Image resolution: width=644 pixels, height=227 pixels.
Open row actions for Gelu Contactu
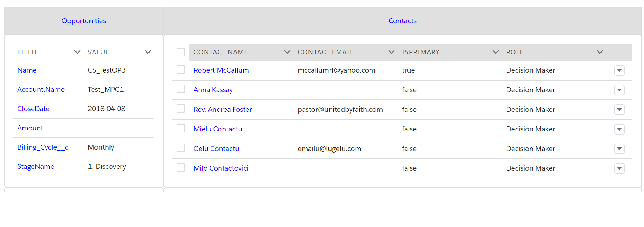(x=619, y=149)
